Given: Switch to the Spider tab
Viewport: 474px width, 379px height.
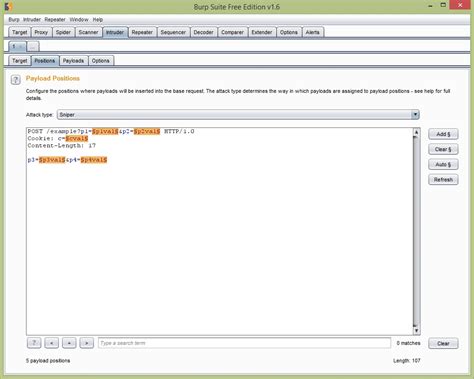Looking at the screenshot, I should pos(63,32).
